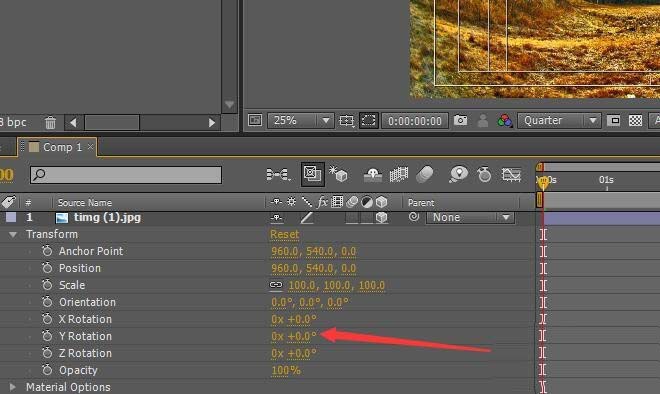
Task: Click X Rotation value 0x +0.0°
Action: tap(293, 319)
